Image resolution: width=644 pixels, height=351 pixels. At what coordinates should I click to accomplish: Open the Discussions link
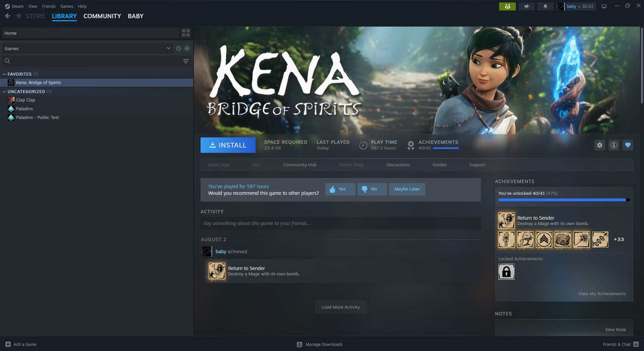coord(398,165)
